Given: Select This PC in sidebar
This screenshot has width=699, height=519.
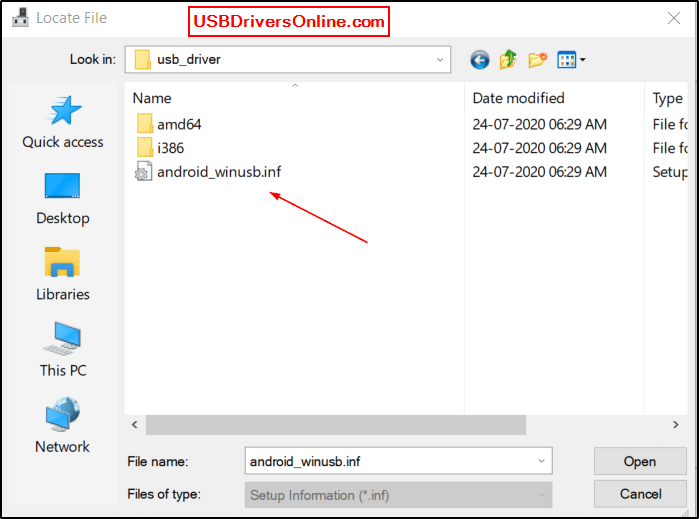Looking at the screenshot, I should tap(62, 350).
